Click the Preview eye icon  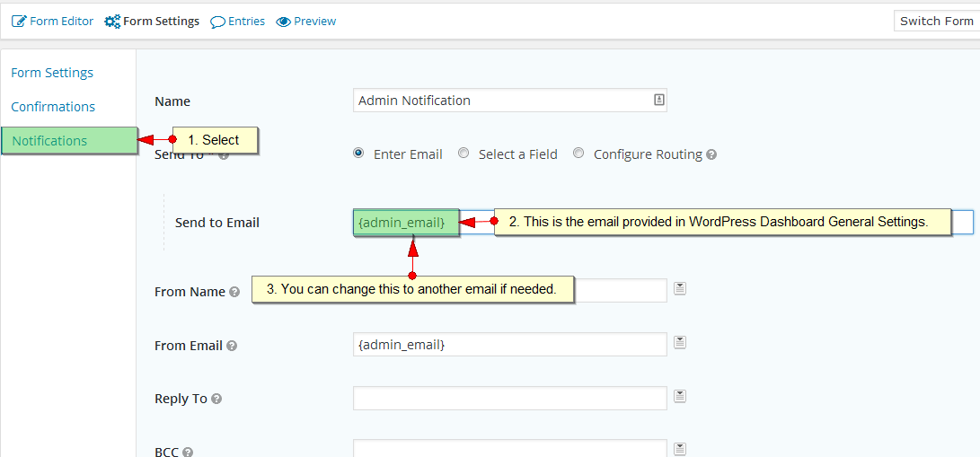tap(284, 22)
